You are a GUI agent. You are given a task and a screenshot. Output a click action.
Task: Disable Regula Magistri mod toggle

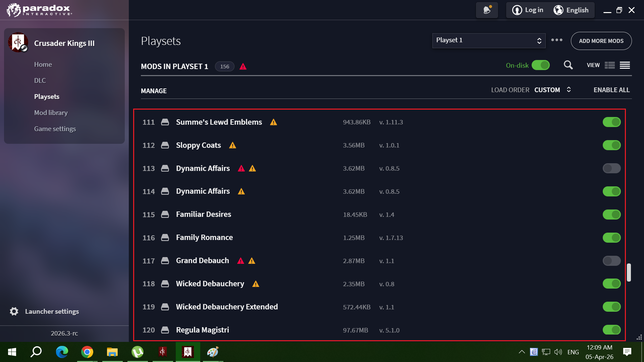click(x=611, y=330)
